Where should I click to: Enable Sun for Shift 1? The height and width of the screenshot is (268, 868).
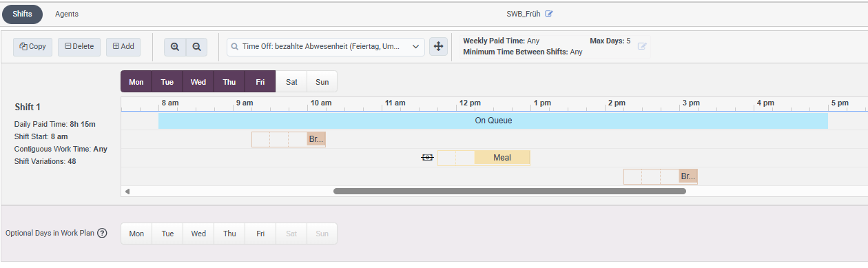coord(322,82)
